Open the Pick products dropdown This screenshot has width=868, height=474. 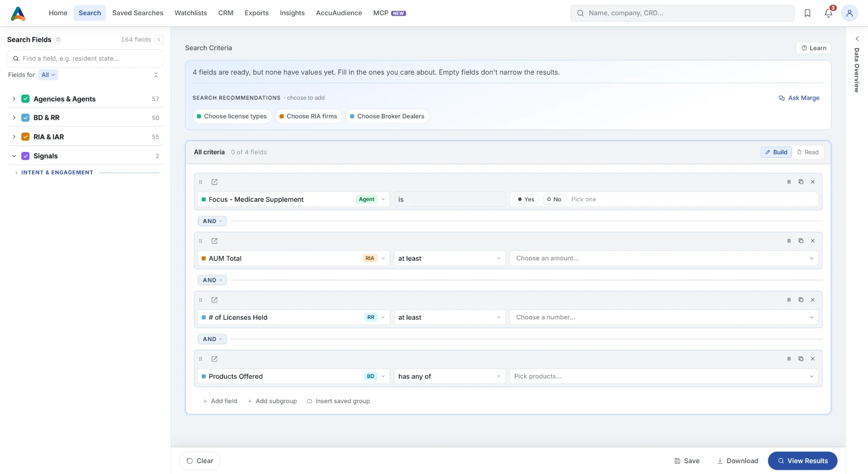tap(664, 376)
